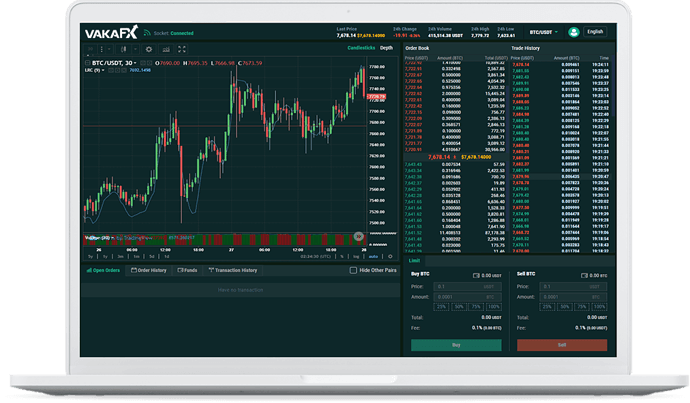Choose 75% in Sell BTC amount
Screen dimensions: 690x403
pos(582,307)
